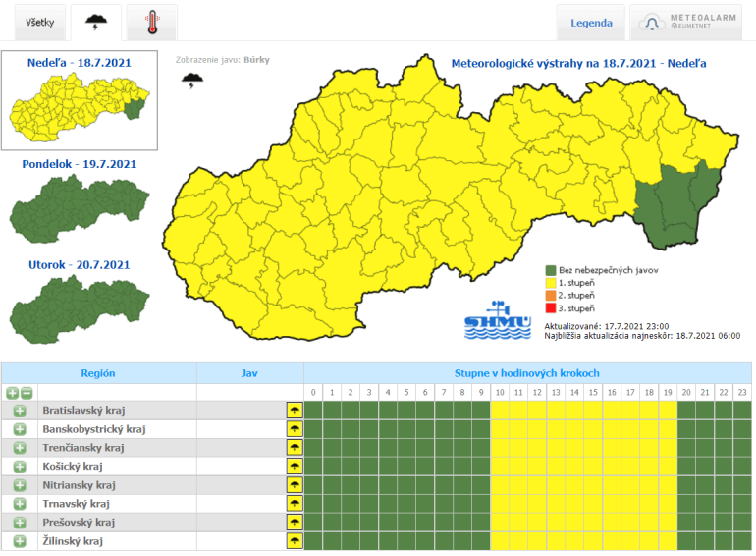The image size is (756, 556).
Task: Collapse all regions with green minus button
Action: point(27,393)
